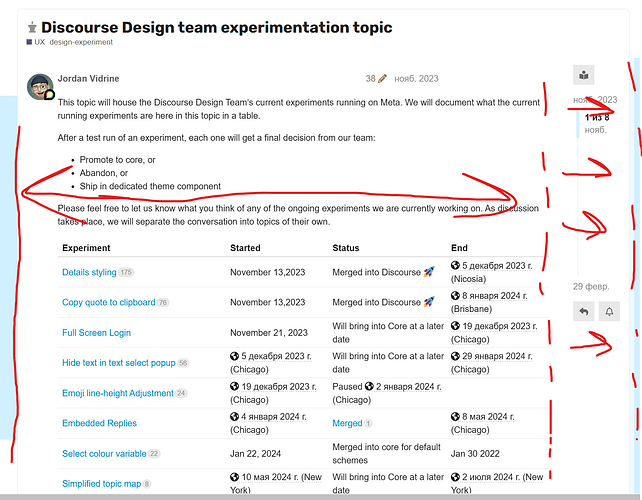
Task: Open the design-experiment tag
Action: (81, 42)
